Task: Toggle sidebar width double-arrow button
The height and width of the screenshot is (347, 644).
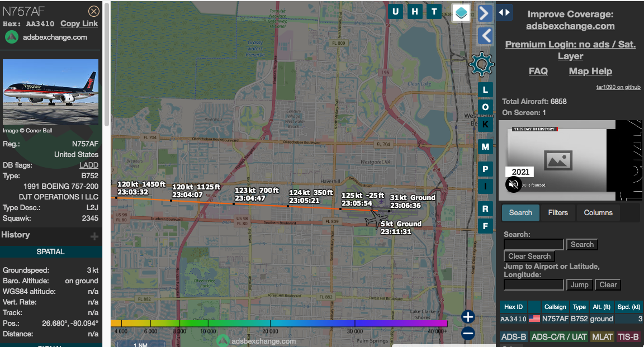Action: [x=504, y=12]
